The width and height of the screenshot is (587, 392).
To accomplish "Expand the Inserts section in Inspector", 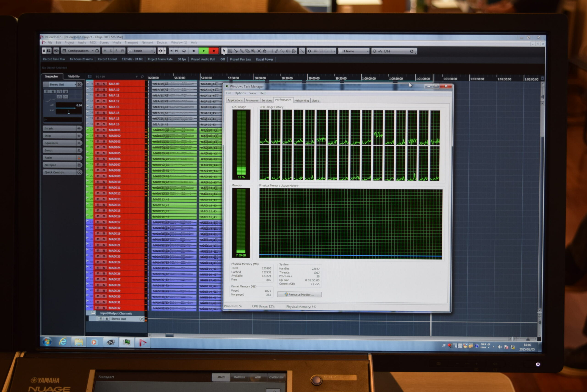I will pyautogui.click(x=62, y=128).
